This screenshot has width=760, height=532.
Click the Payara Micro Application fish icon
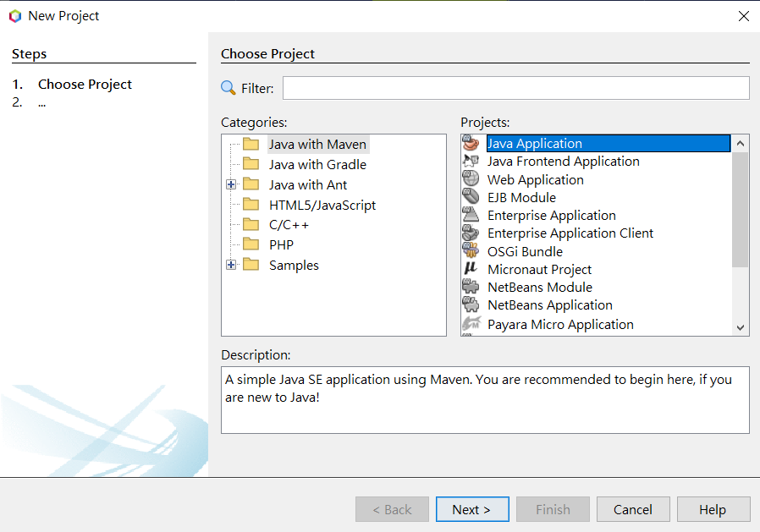[471, 323]
